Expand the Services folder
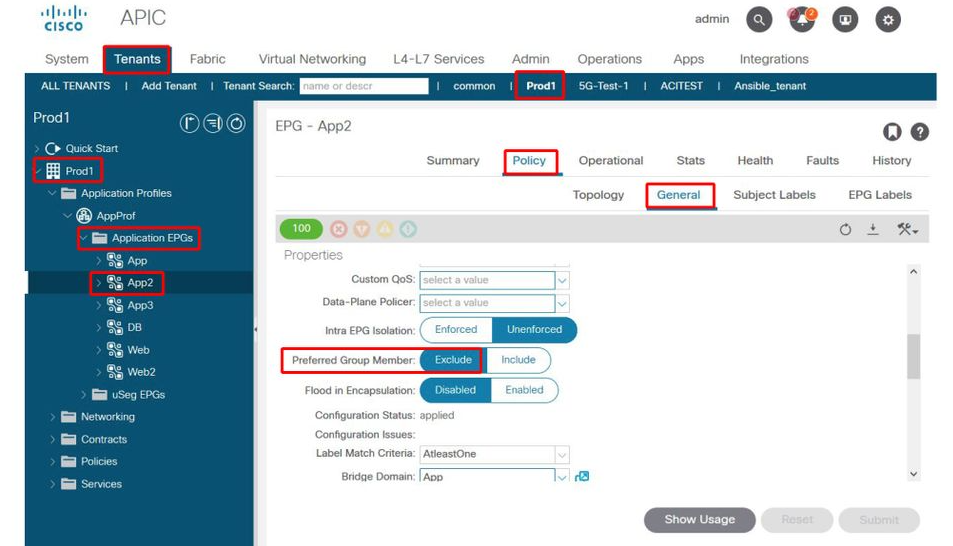The width and height of the screenshot is (953, 546). pyautogui.click(x=52, y=484)
